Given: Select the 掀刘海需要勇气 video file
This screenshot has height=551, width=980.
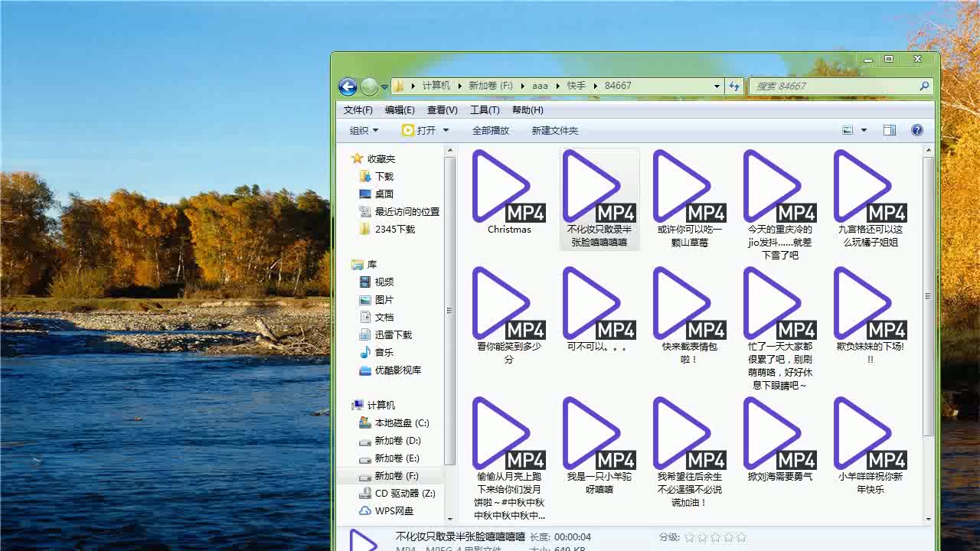Looking at the screenshot, I should tap(780, 439).
